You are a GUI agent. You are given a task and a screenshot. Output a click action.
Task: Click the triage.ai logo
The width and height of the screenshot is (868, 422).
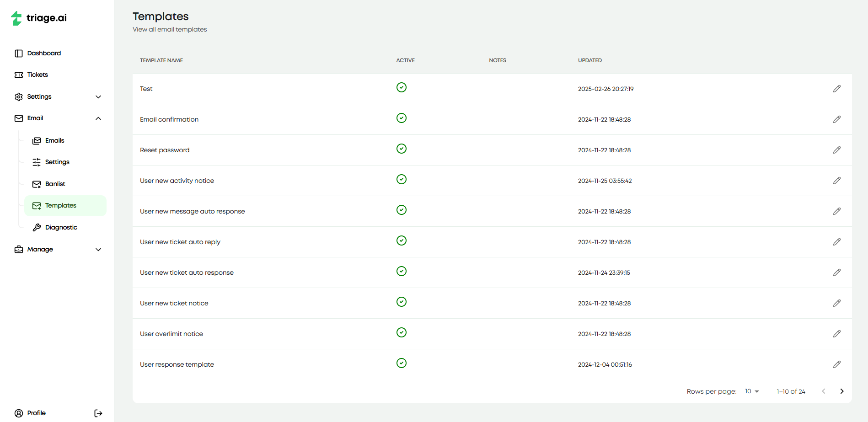point(38,18)
